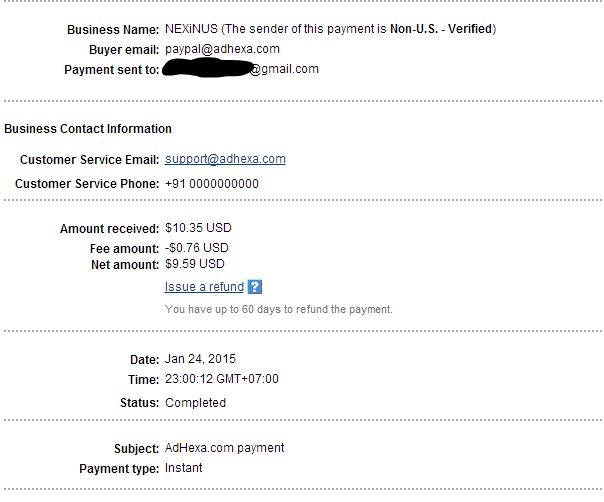Viewport: 604px width, 502px height.
Task: Click the 60 days refund notice text
Action: (278, 309)
